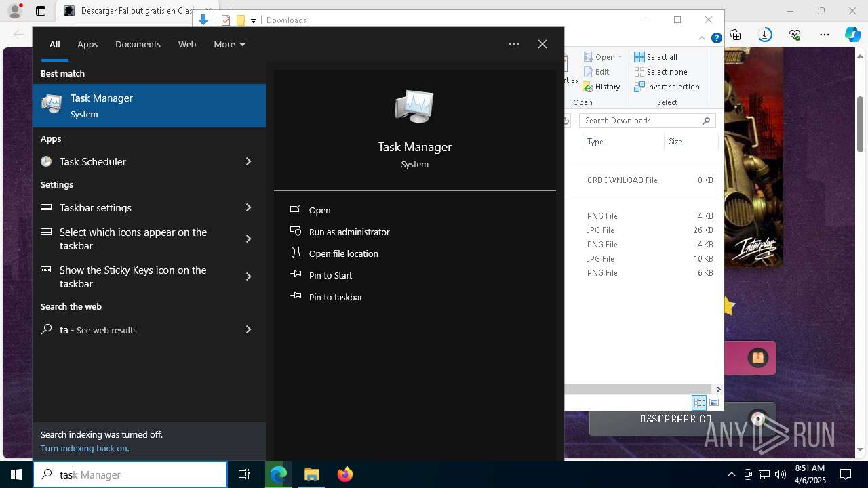Open Quick Access Toolbar customize arrow

[x=253, y=20]
